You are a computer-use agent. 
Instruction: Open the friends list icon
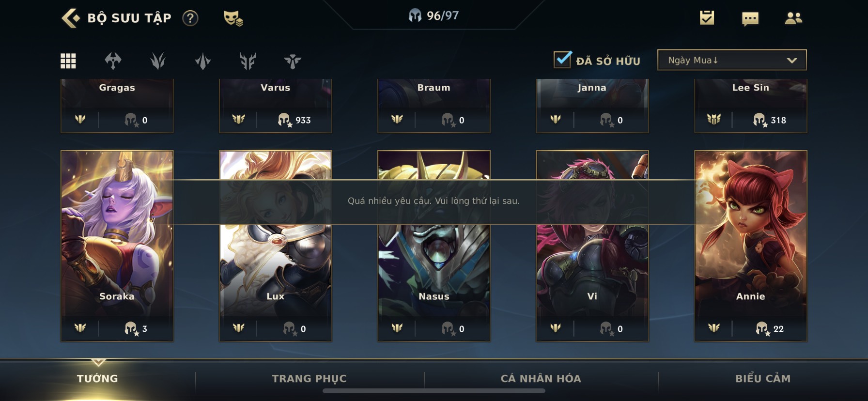point(793,18)
